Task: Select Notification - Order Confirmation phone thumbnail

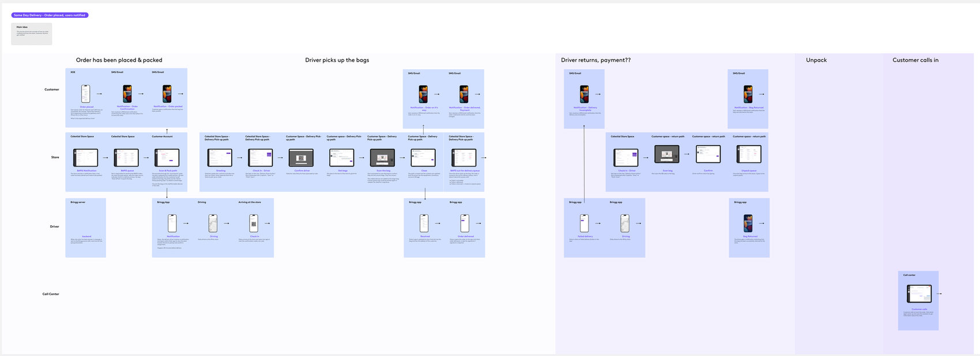Action: point(127,94)
